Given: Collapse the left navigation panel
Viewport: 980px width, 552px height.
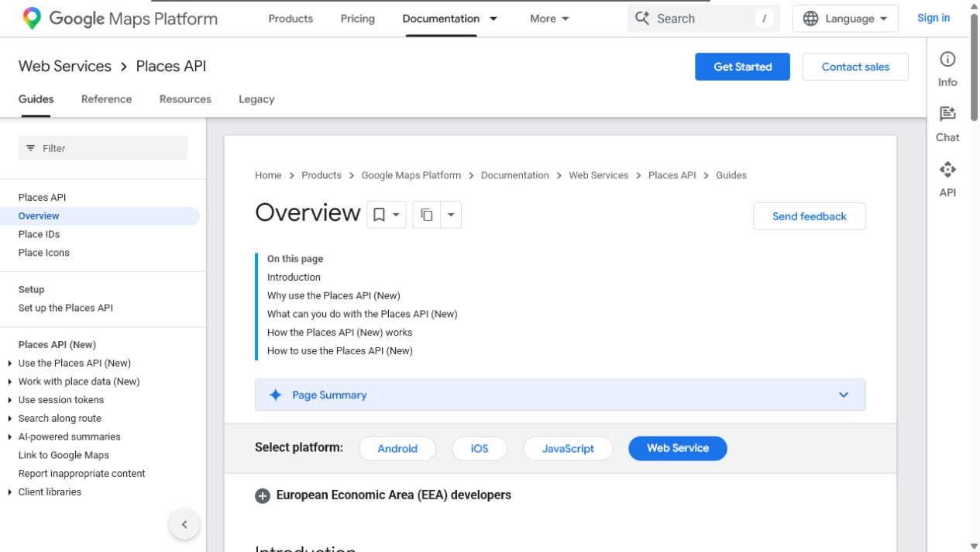Looking at the screenshot, I should 184,524.
